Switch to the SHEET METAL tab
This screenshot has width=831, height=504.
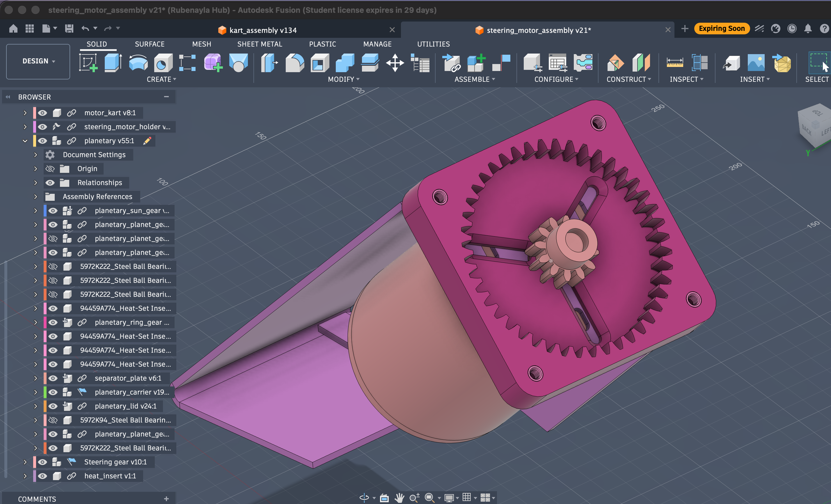[259, 44]
